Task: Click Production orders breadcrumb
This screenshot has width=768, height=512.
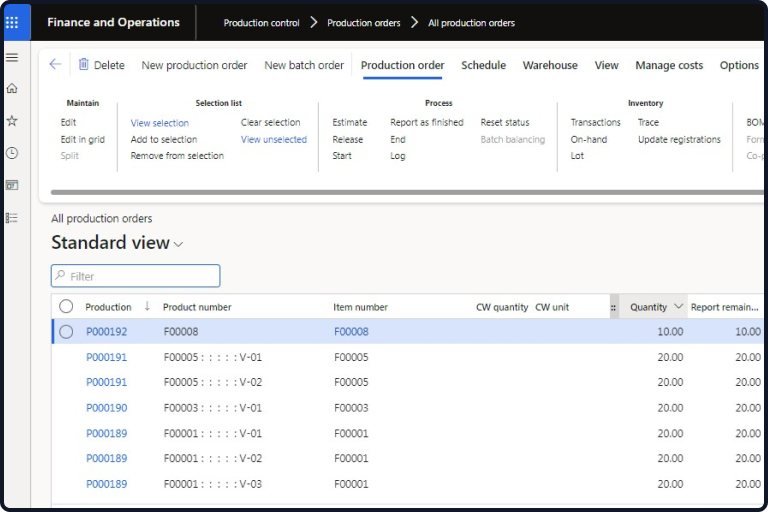Action: point(363,23)
